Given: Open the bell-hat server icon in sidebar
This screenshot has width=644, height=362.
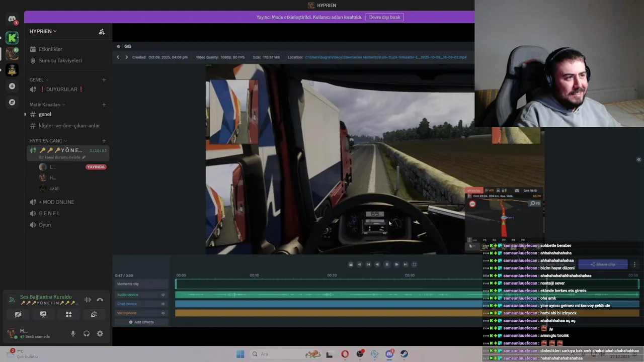Looking at the screenshot, I should coord(12,70).
